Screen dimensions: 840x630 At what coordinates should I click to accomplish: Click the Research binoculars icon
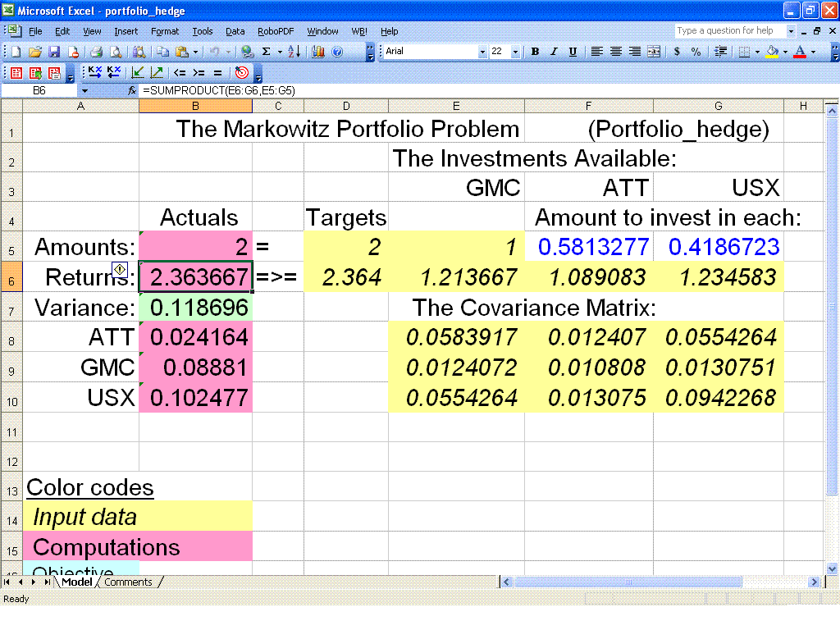[139, 52]
